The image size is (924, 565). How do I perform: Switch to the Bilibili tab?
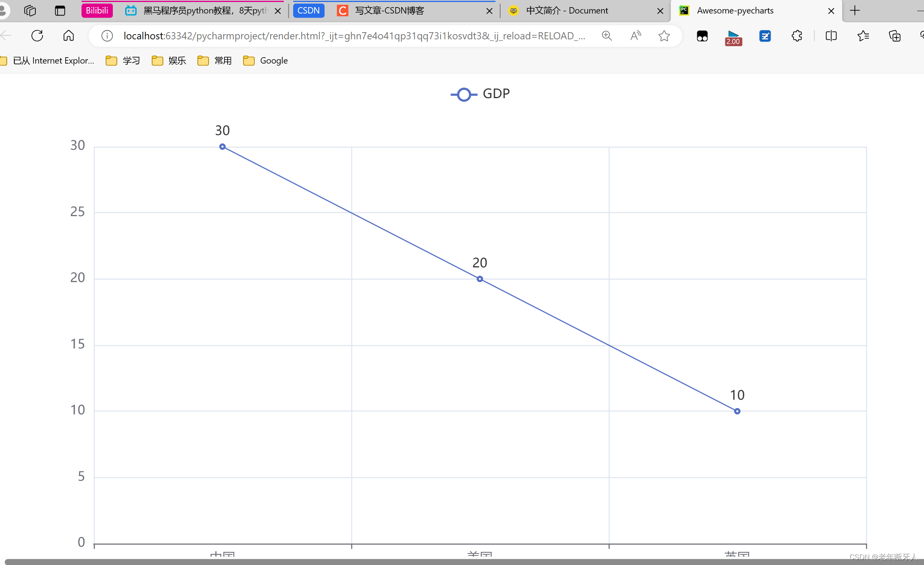click(x=97, y=10)
